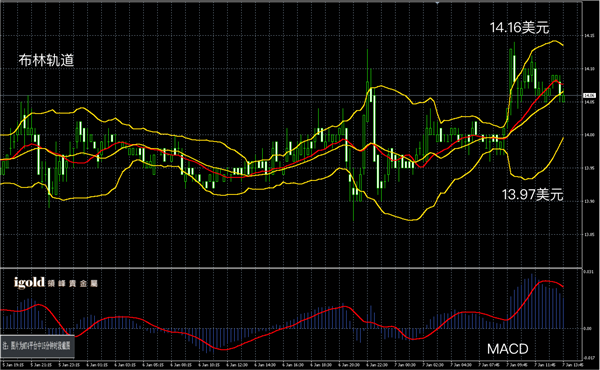The width and height of the screenshot is (600, 370).
Task: Click the note box at bottom-left of MACD panel
Action: pyautogui.click(x=38, y=346)
